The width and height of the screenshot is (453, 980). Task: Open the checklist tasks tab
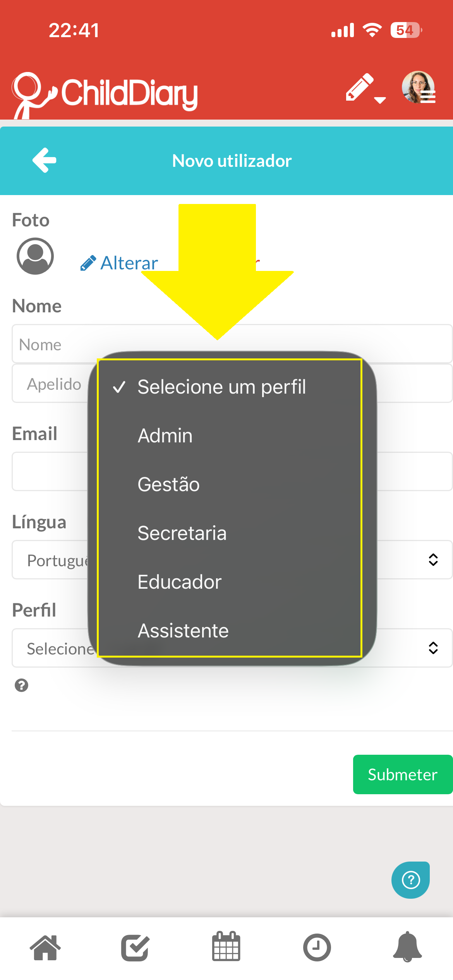click(x=136, y=948)
